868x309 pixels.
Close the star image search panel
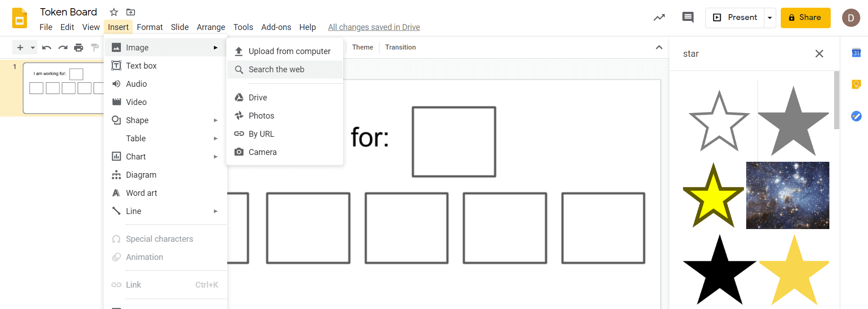click(x=819, y=54)
